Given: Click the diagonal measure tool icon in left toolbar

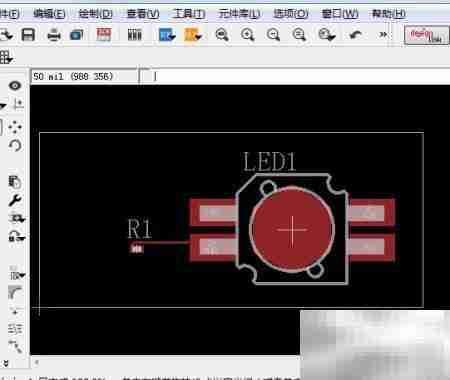Looking at the screenshot, I should [16, 347].
